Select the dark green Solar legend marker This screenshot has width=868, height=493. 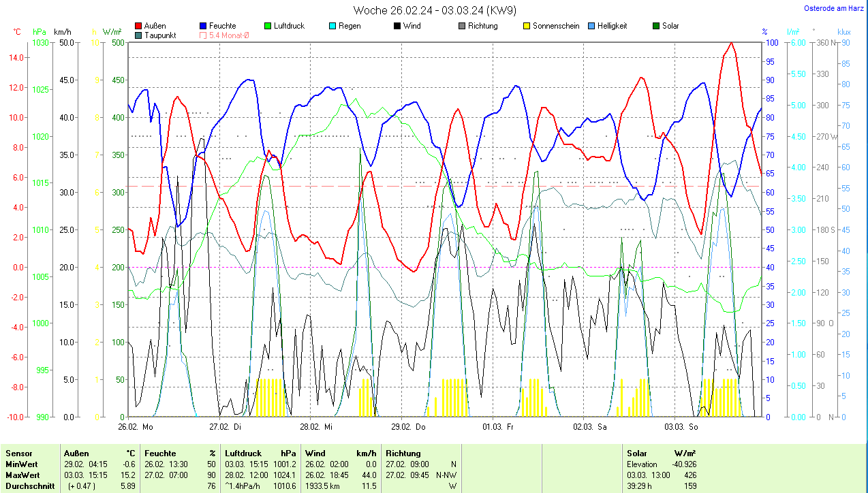click(655, 26)
